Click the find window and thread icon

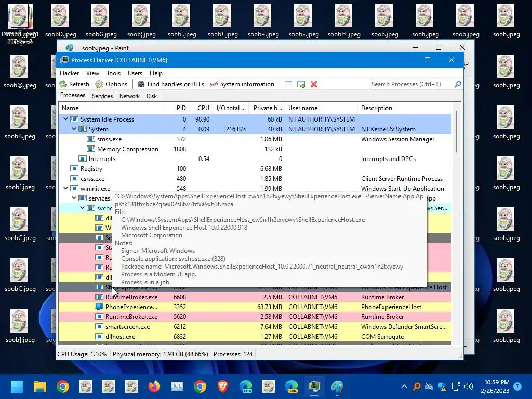[301, 84]
